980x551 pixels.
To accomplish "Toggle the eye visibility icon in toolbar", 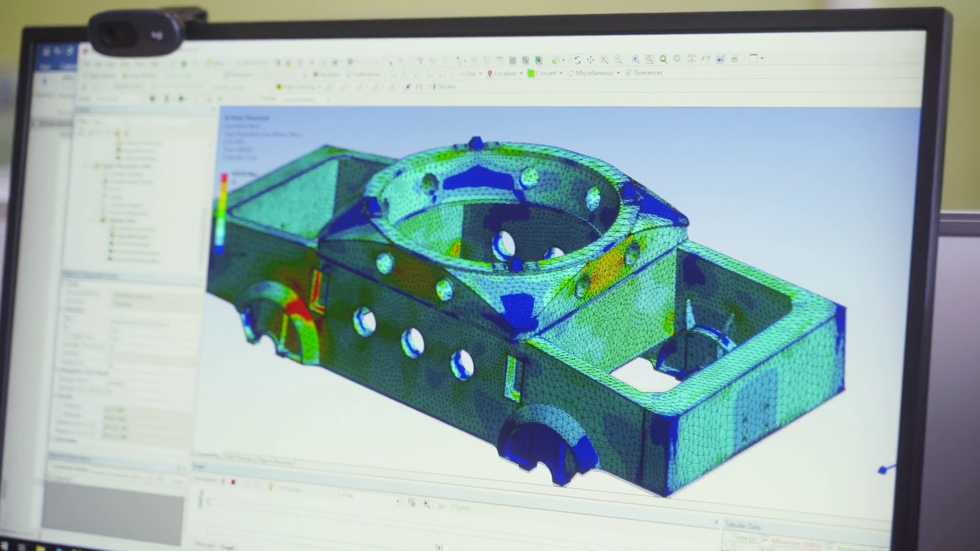I will point(720,59).
